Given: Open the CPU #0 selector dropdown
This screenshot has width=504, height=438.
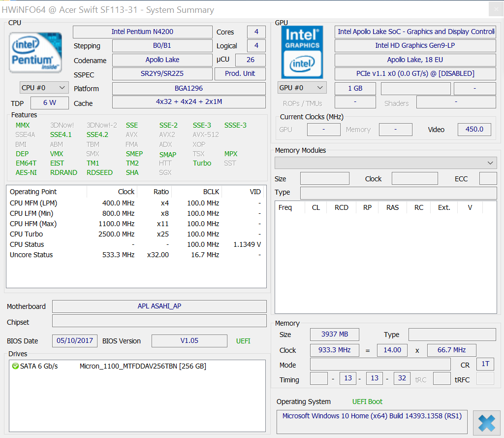Looking at the screenshot, I should (x=44, y=88).
